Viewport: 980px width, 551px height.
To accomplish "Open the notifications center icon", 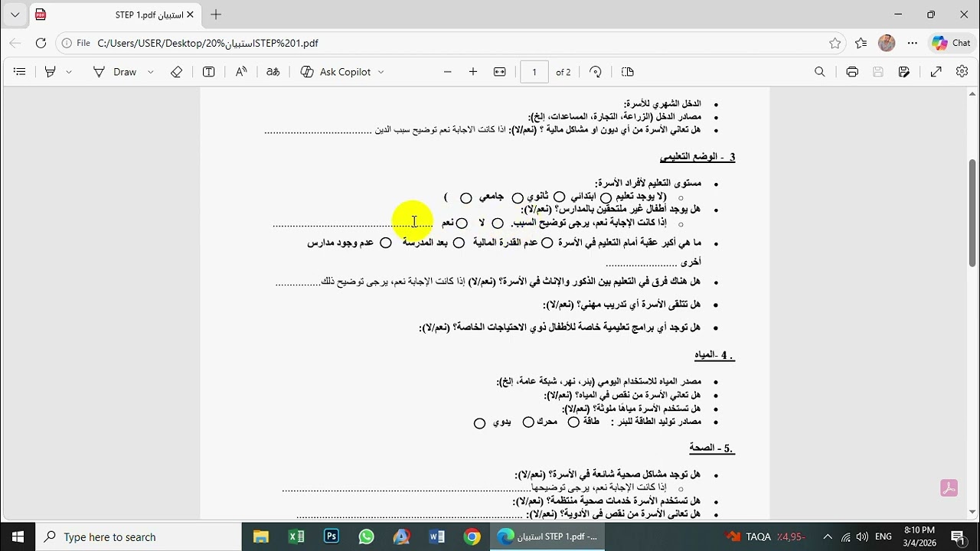I will coord(958,536).
